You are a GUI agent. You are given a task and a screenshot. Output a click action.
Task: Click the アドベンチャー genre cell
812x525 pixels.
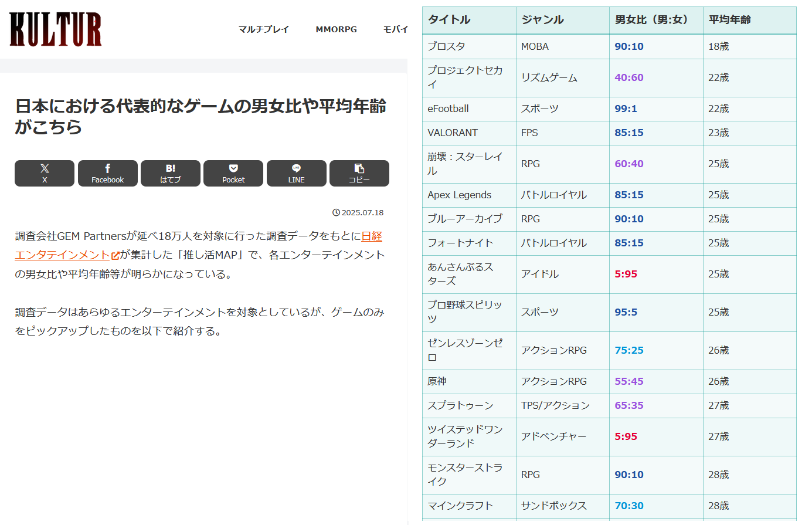pyautogui.click(x=563, y=436)
